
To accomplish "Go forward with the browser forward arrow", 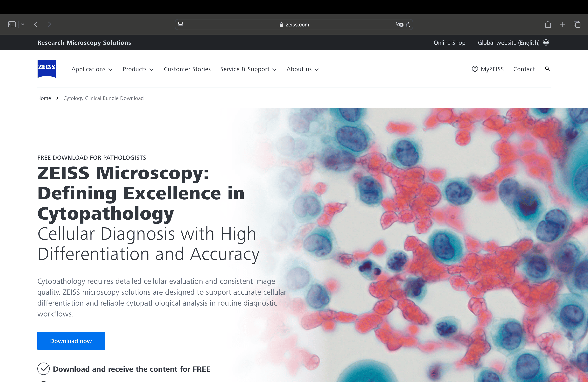I will pyautogui.click(x=49, y=24).
